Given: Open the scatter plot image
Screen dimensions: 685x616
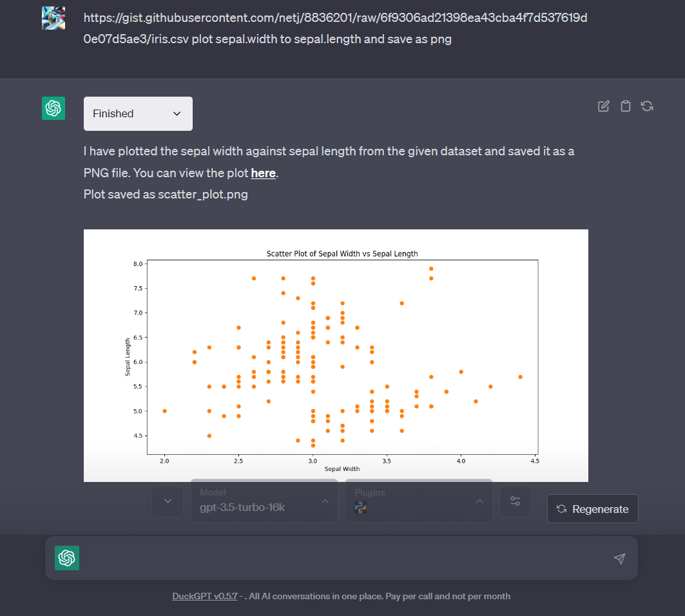Looking at the screenshot, I should [x=336, y=356].
